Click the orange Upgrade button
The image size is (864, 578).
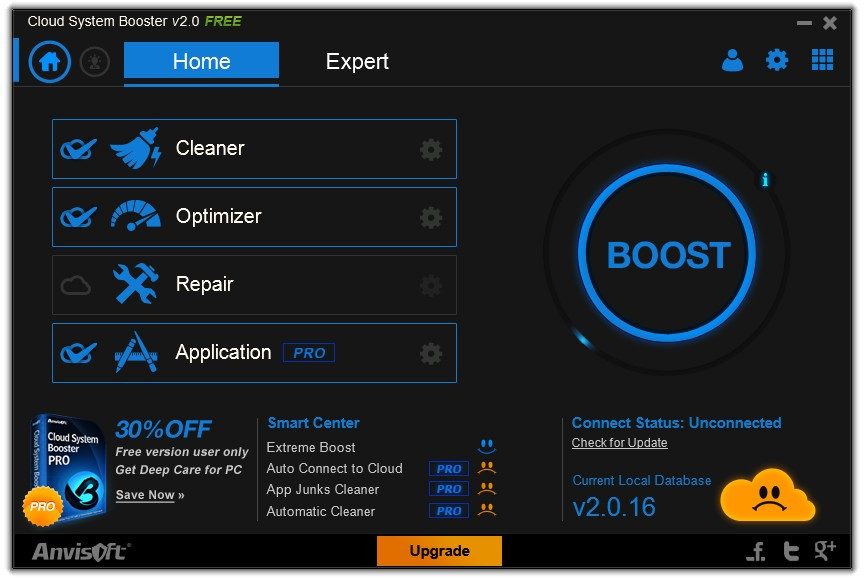pos(439,550)
